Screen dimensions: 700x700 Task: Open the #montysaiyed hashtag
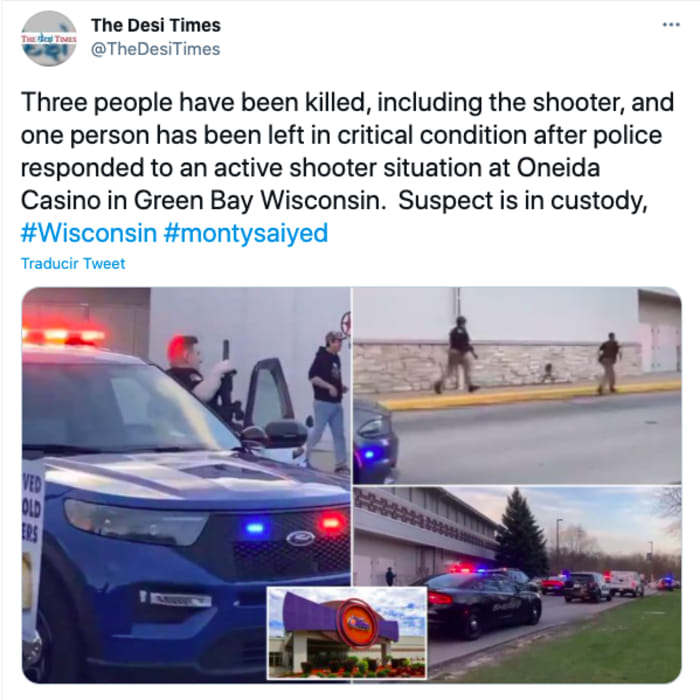[246, 233]
